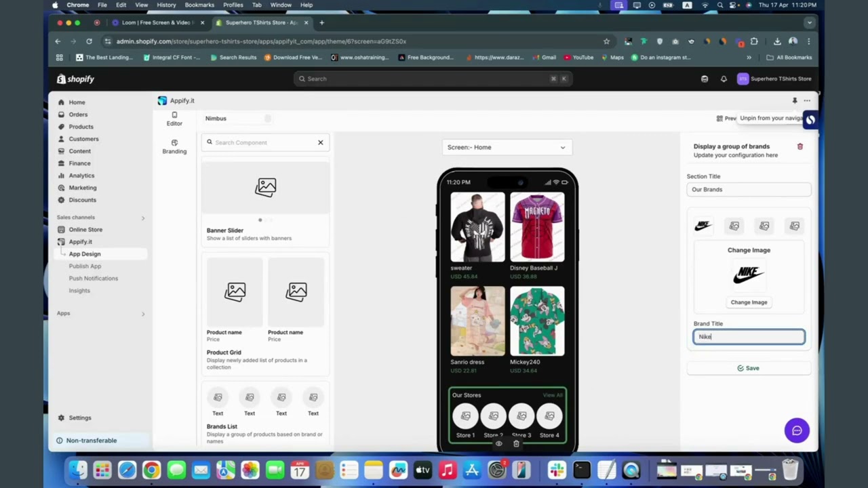Reload the page in Chrome
The image size is (868, 488).
89,41
